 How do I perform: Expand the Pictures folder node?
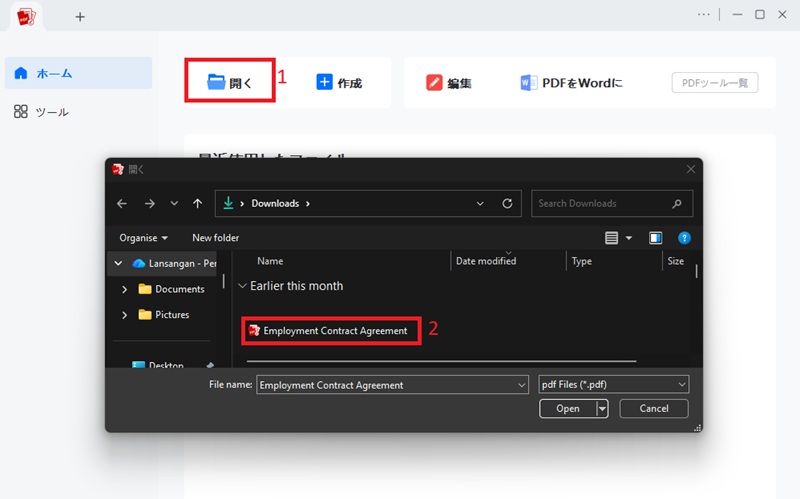point(124,315)
